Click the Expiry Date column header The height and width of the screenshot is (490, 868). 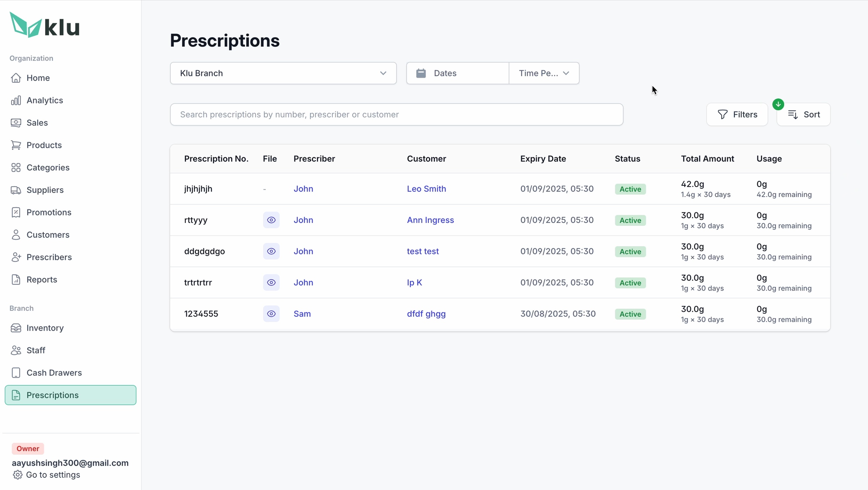pyautogui.click(x=543, y=159)
